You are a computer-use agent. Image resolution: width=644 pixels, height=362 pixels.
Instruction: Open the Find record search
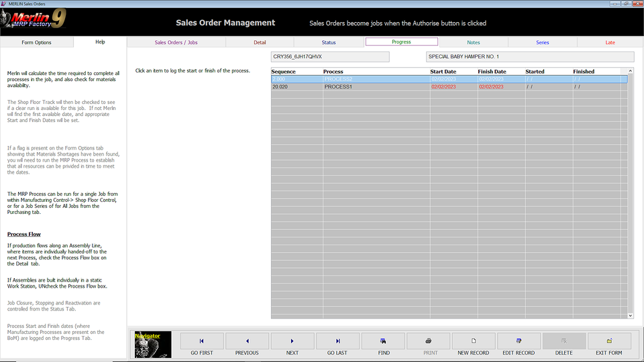(x=383, y=341)
